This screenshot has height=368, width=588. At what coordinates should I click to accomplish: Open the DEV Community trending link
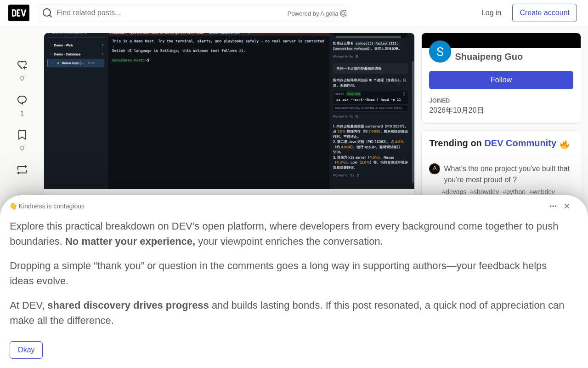520,143
